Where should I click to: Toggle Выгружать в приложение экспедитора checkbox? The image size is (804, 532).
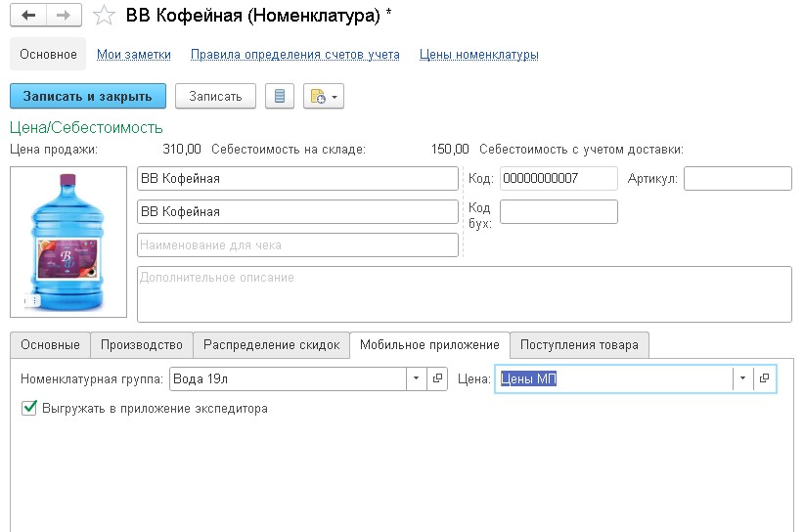pos(29,408)
